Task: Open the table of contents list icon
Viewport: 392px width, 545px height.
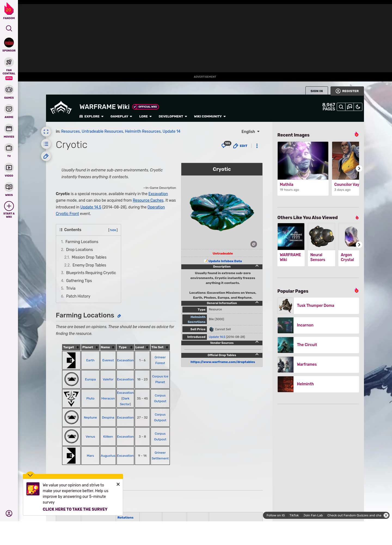Action: pos(46,144)
